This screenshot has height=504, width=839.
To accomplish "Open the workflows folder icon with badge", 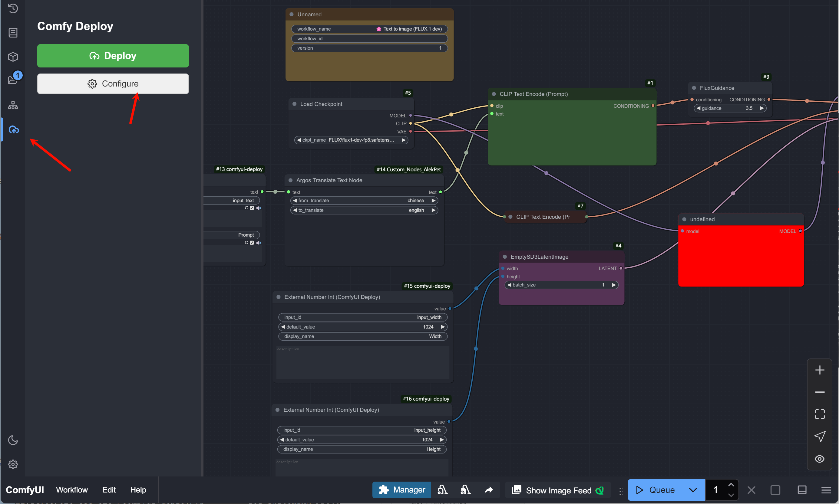I will pyautogui.click(x=13, y=80).
